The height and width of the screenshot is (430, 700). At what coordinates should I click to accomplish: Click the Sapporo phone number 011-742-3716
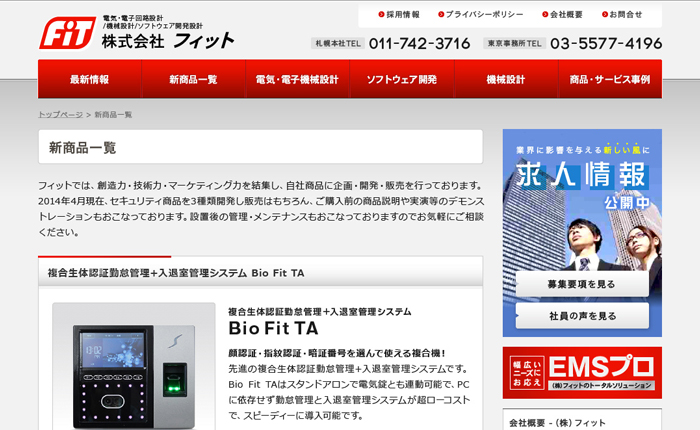[419, 44]
